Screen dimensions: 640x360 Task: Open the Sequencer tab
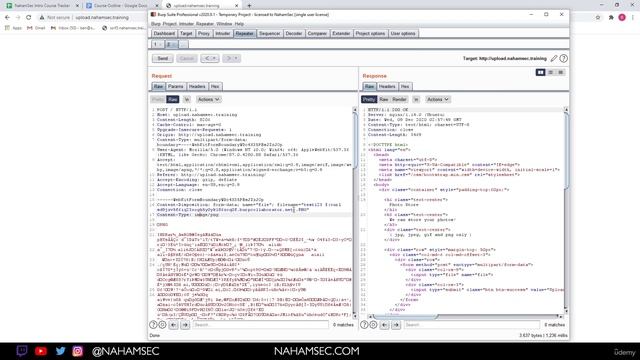point(269,33)
